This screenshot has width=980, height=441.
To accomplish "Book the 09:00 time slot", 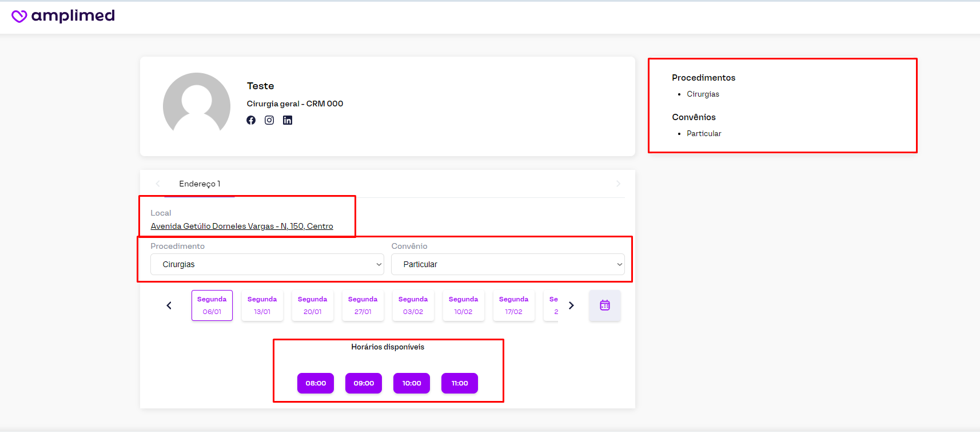I will click(x=364, y=383).
